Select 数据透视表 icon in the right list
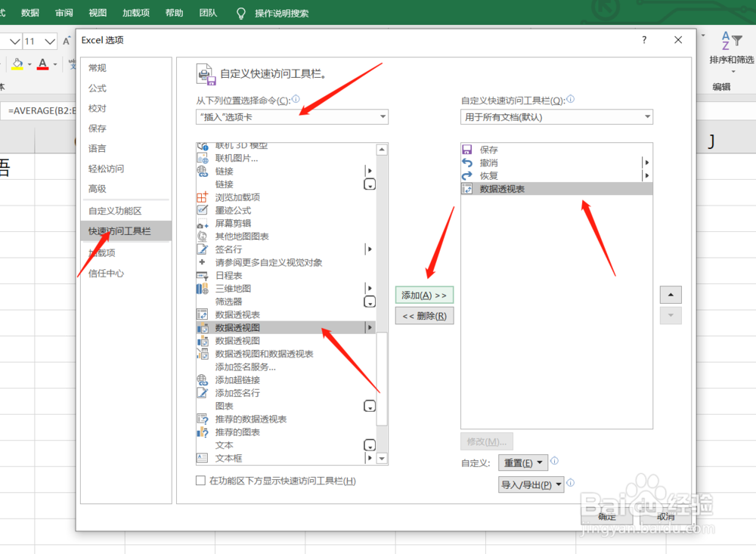 pyautogui.click(x=467, y=188)
